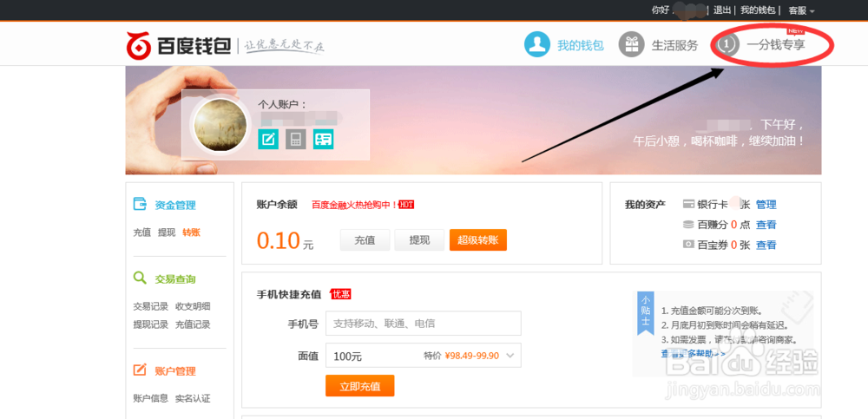This screenshot has height=419, width=868.
Task: Click the 百赚分 coins icon
Action: [x=688, y=224]
